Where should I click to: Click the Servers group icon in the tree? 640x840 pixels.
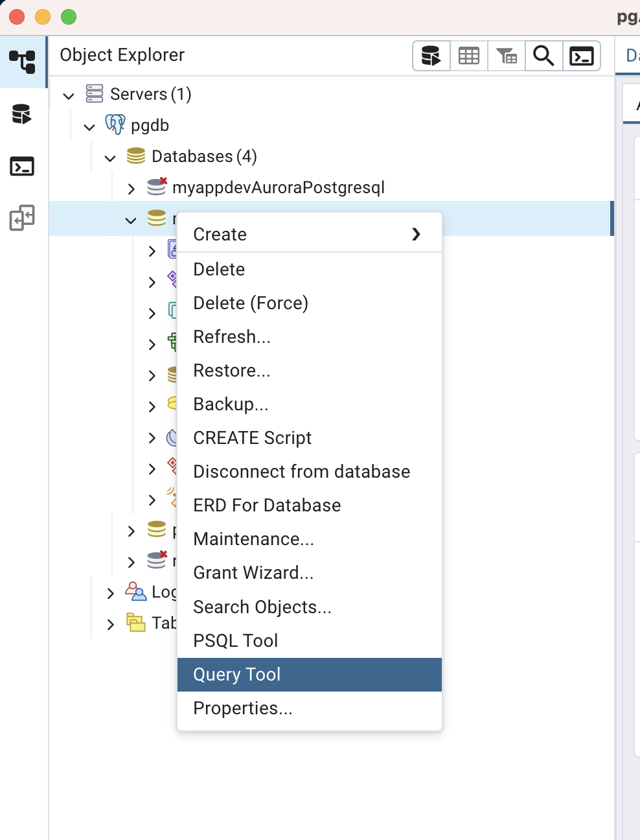95,94
